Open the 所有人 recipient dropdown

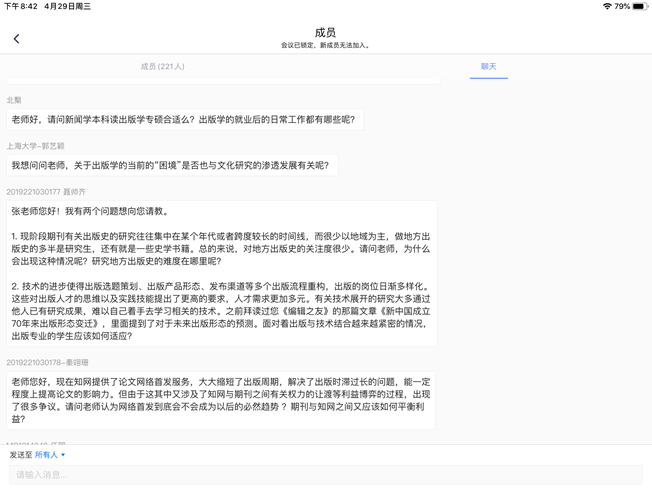(50, 455)
